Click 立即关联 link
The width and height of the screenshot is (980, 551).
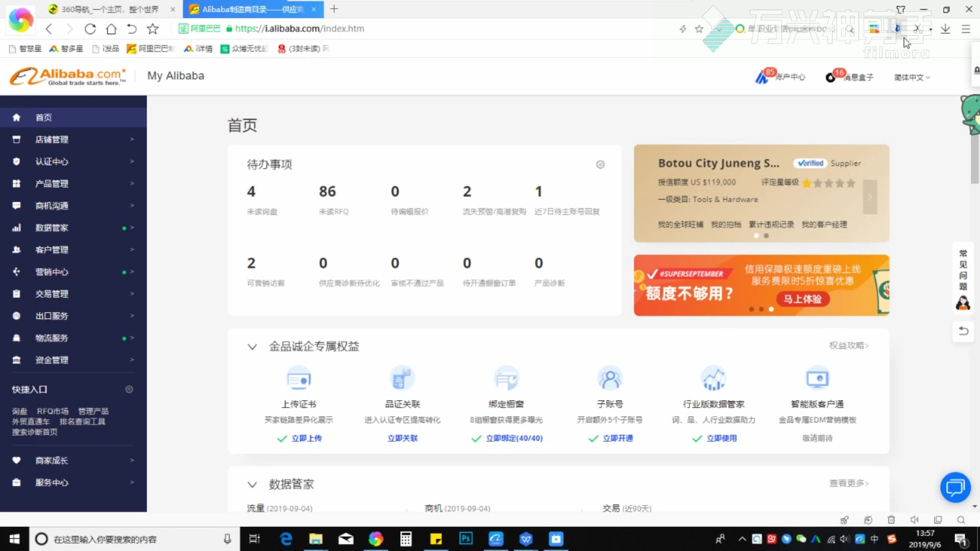[402, 438]
